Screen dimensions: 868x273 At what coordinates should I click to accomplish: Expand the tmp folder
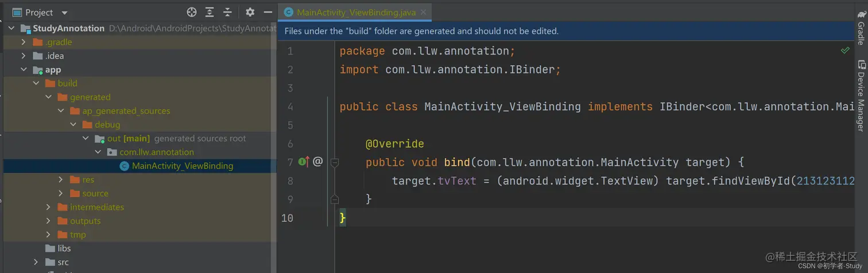tap(49, 234)
